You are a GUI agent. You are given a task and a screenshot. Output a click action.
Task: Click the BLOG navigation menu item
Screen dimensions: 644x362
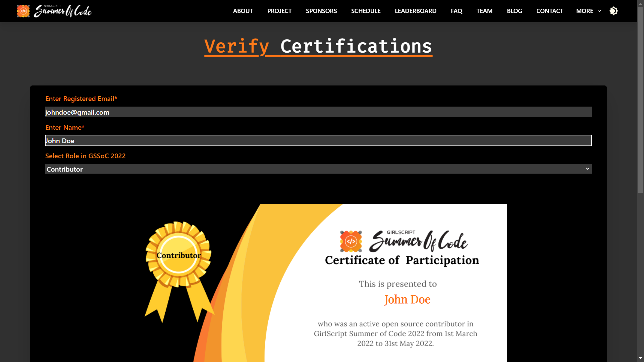pos(515,11)
